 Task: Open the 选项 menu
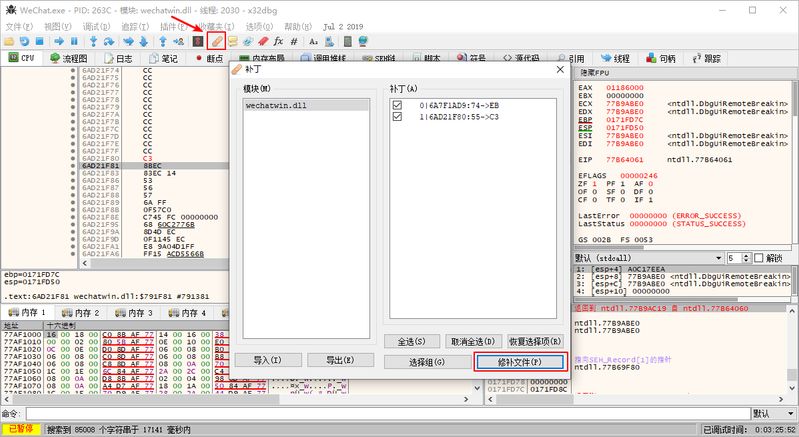point(259,26)
